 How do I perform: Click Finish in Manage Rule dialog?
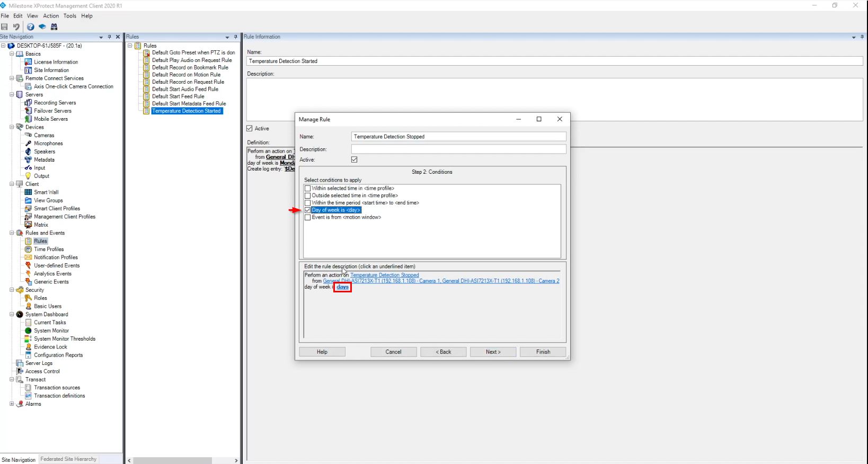543,352
